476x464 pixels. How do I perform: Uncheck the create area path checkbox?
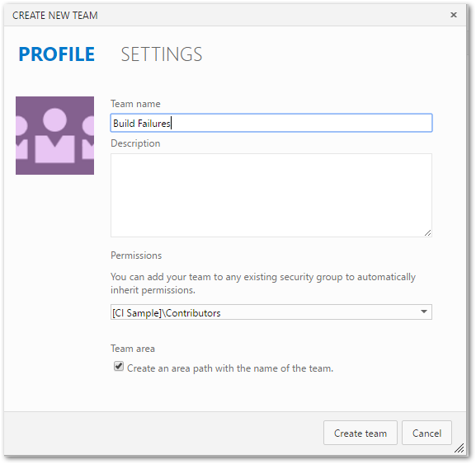[119, 367]
